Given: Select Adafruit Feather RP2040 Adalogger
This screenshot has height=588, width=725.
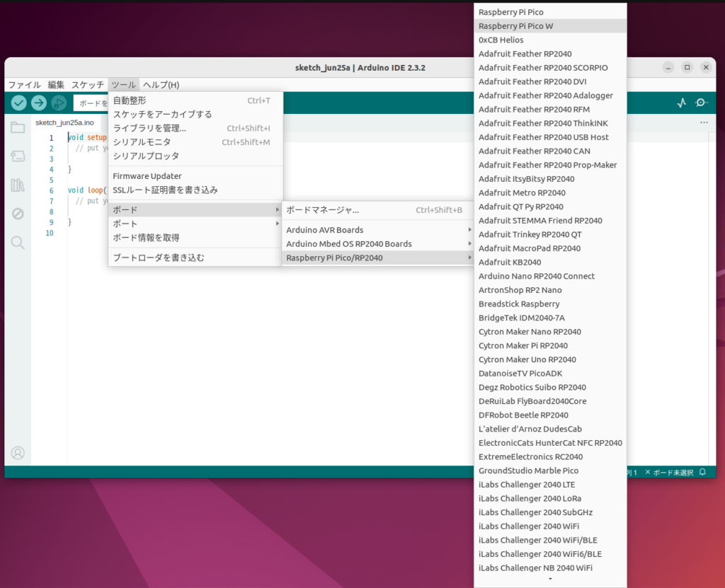Looking at the screenshot, I should click(550, 96).
